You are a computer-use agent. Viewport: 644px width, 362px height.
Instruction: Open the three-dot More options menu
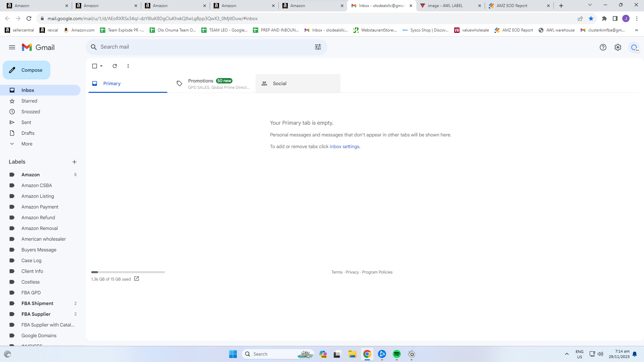coord(128,66)
